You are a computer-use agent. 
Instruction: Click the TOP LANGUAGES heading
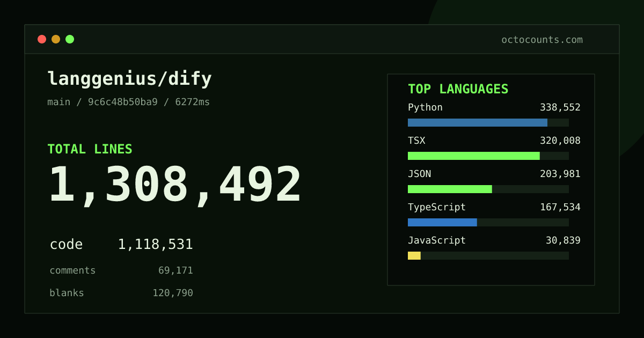click(x=458, y=89)
